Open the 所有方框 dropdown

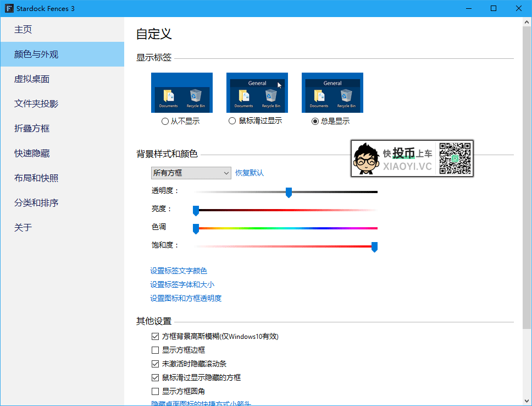pyautogui.click(x=191, y=173)
